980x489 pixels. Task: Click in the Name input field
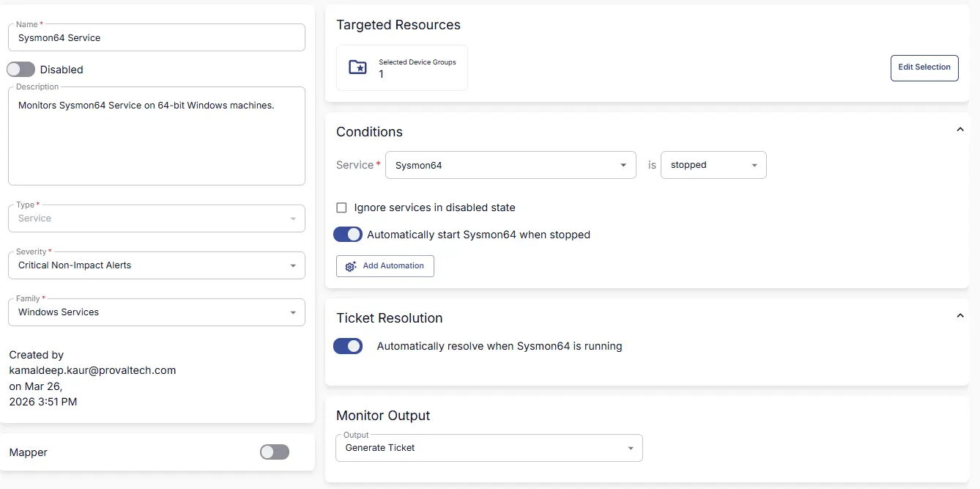coord(156,38)
